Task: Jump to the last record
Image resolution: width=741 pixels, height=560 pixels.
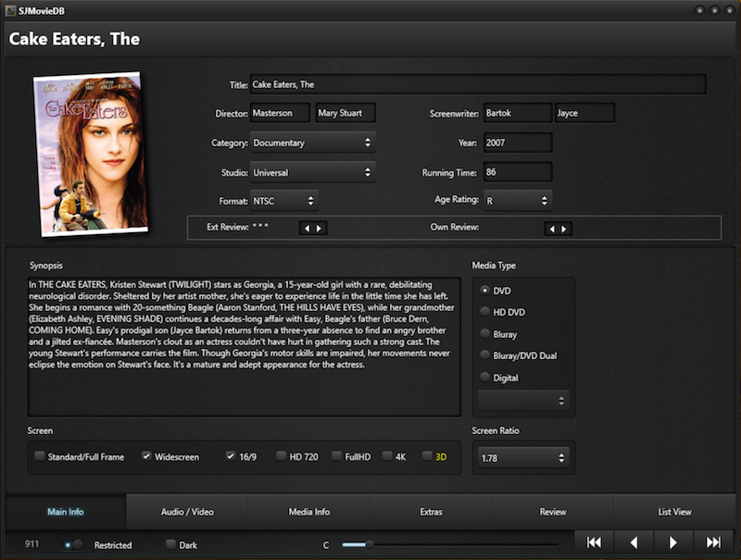Action: [713, 542]
